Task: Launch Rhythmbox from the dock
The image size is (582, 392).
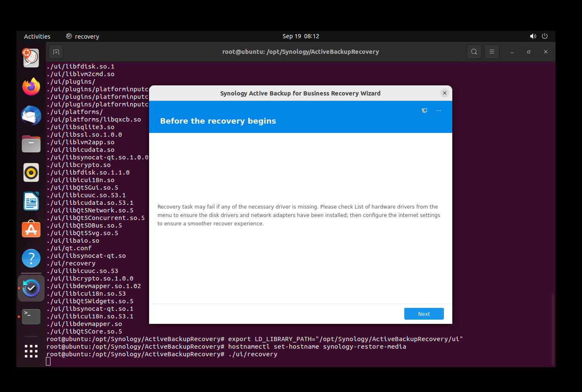Action: point(31,172)
